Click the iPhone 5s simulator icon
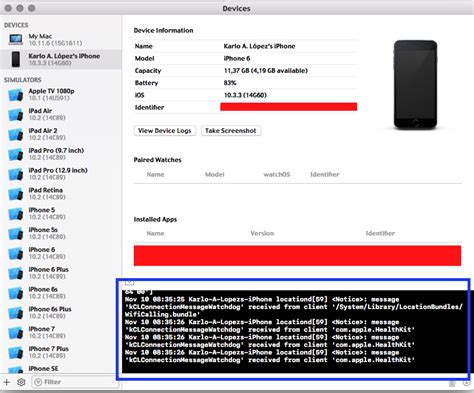 coord(16,234)
